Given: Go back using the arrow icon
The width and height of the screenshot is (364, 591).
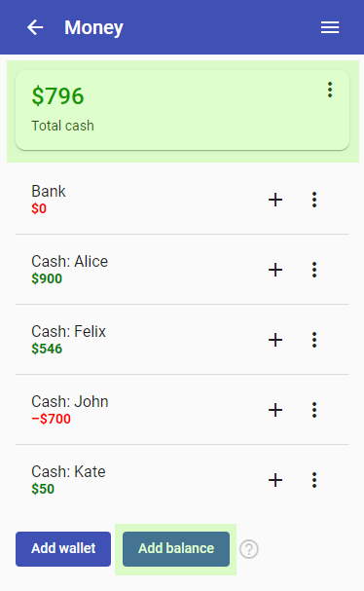Looking at the screenshot, I should (35, 27).
